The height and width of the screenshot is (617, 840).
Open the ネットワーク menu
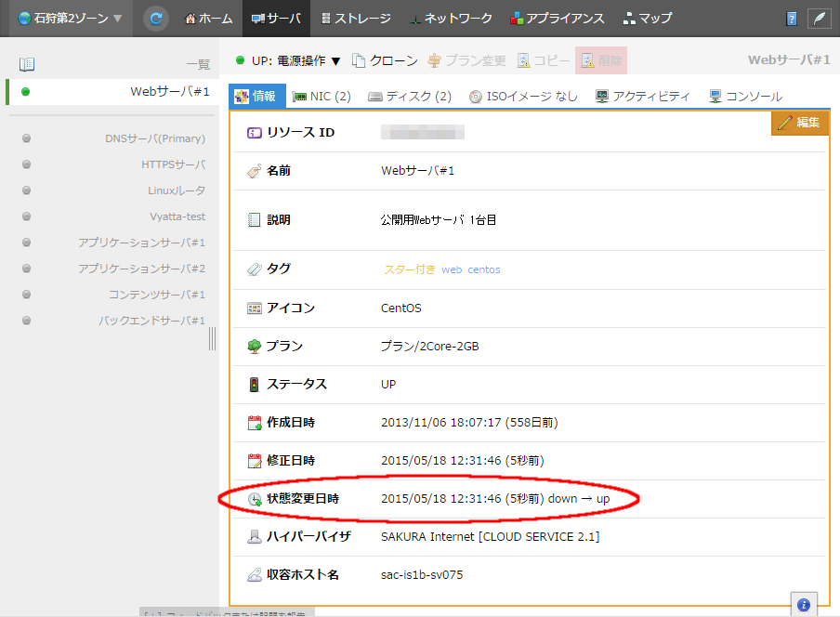(450, 19)
